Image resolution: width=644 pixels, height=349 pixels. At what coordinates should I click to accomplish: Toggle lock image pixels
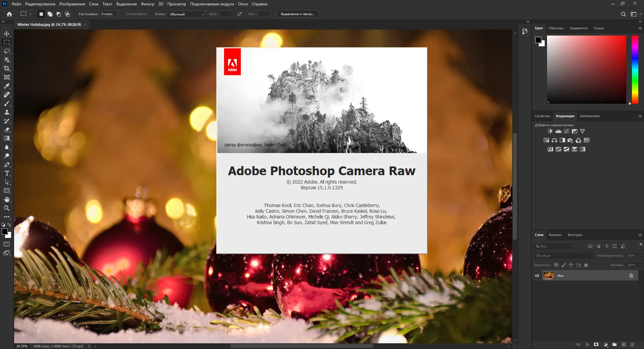tap(563, 265)
